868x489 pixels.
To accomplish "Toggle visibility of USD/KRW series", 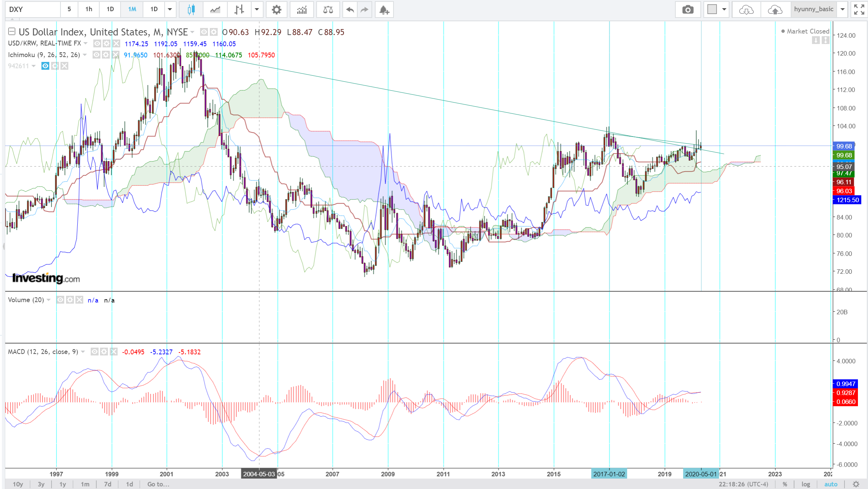I will [x=97, y=44].
